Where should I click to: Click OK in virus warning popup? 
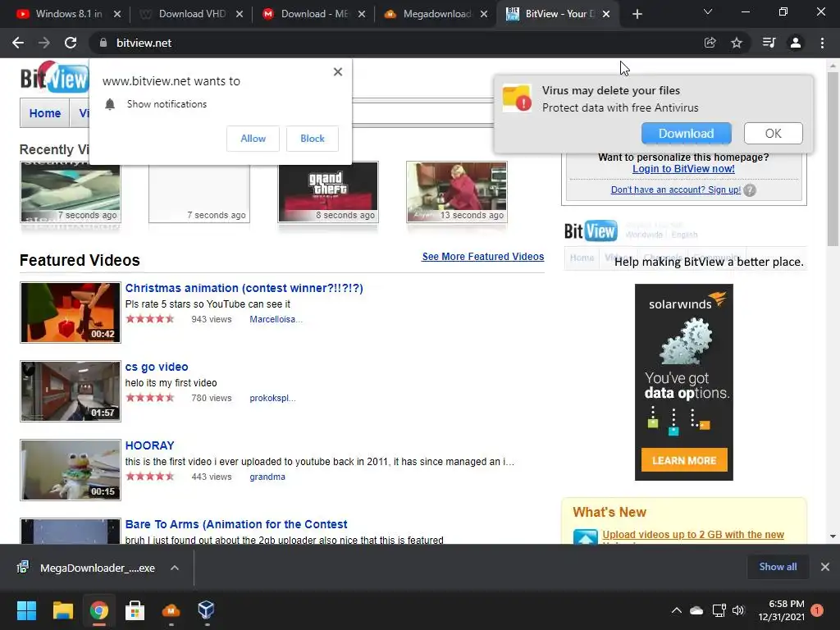[x=773, y=134]
